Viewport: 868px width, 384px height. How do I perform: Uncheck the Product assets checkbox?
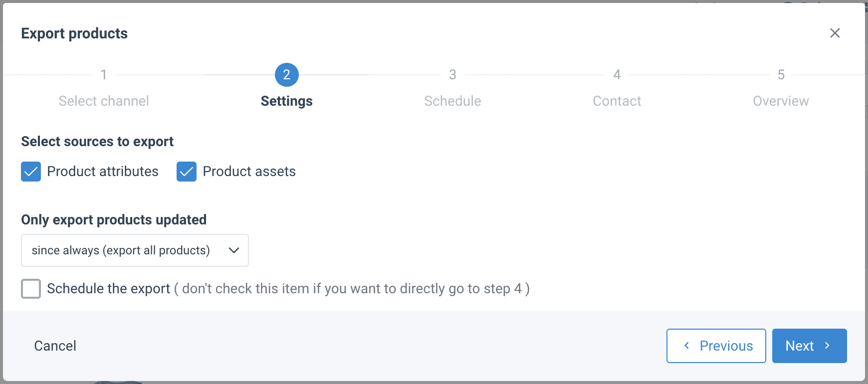(187, 172)
